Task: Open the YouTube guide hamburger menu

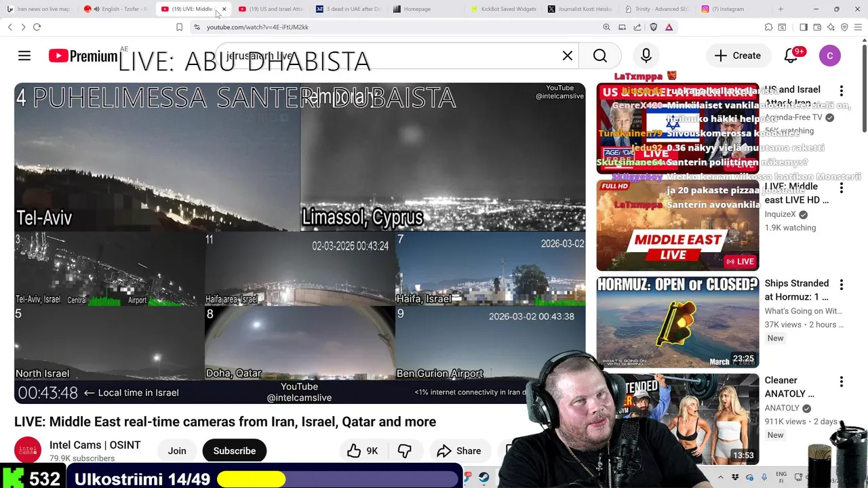Action: pyautogui.click(x=24, y=56)
